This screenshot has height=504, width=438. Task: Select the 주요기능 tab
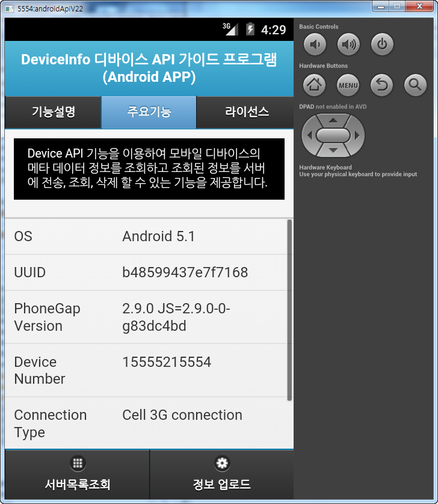pos(149,112)
